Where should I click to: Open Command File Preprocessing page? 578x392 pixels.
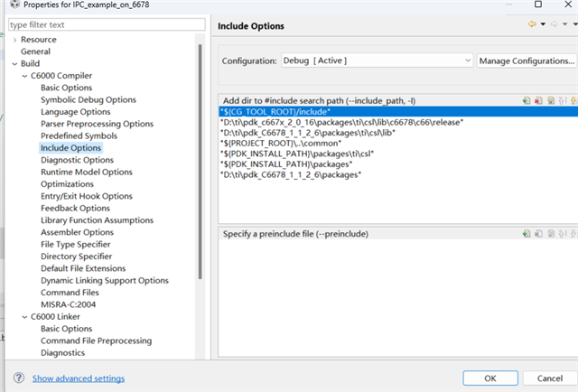(97, 341)
